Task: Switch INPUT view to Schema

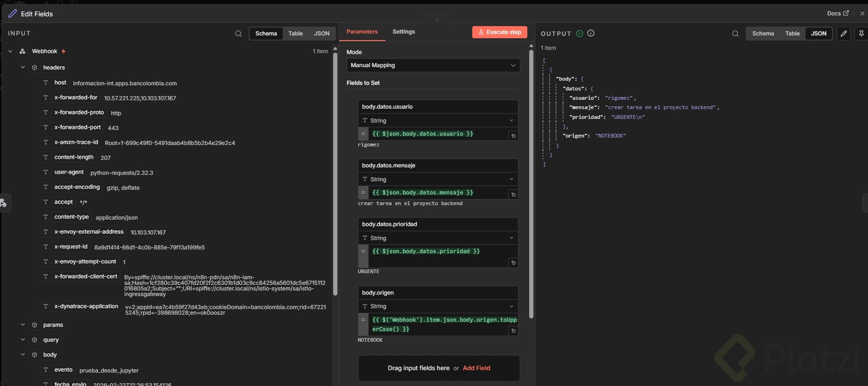Action: pyautogui.click(x=266, y=34)
